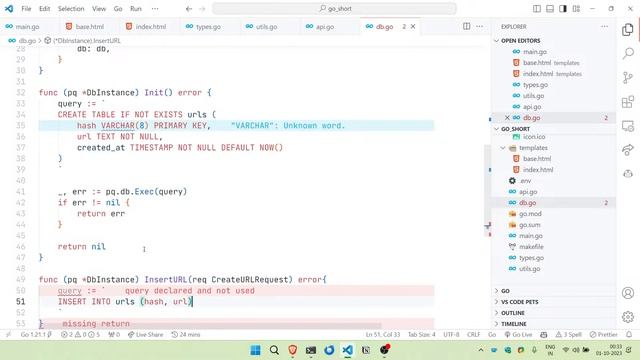
Task: Open Windows Start menu on taskbar
Action: [x=256, y=350]
